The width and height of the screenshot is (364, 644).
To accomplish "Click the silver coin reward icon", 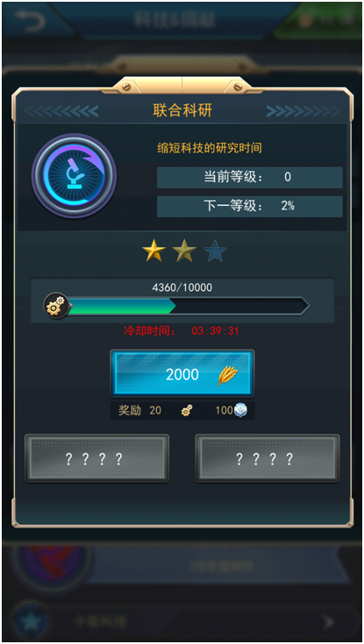I will pyautogui.click(x=240, y=410).
